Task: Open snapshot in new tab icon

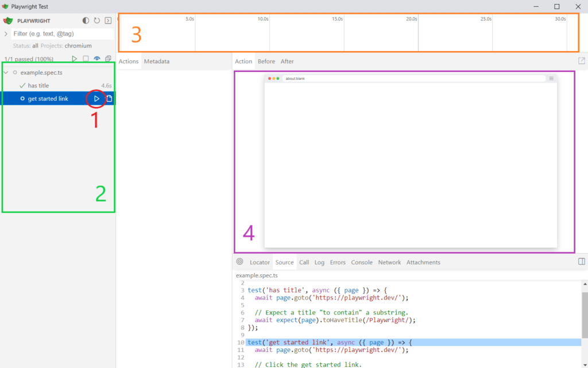Action: [581, 61]
